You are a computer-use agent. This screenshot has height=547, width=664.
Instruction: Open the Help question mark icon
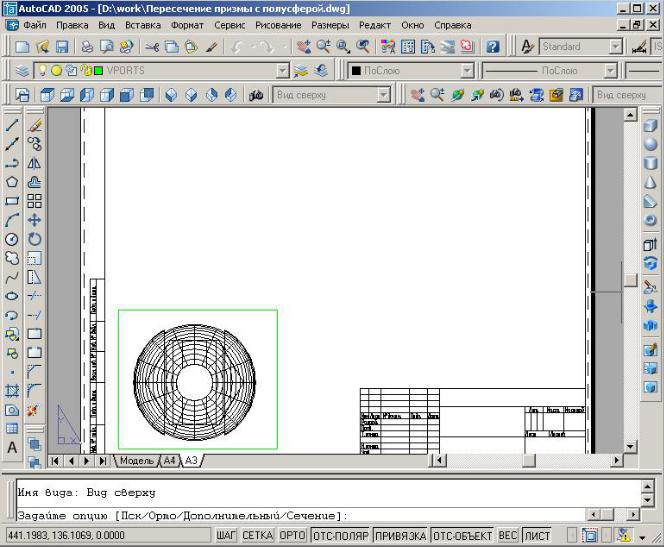coord(492,47)
